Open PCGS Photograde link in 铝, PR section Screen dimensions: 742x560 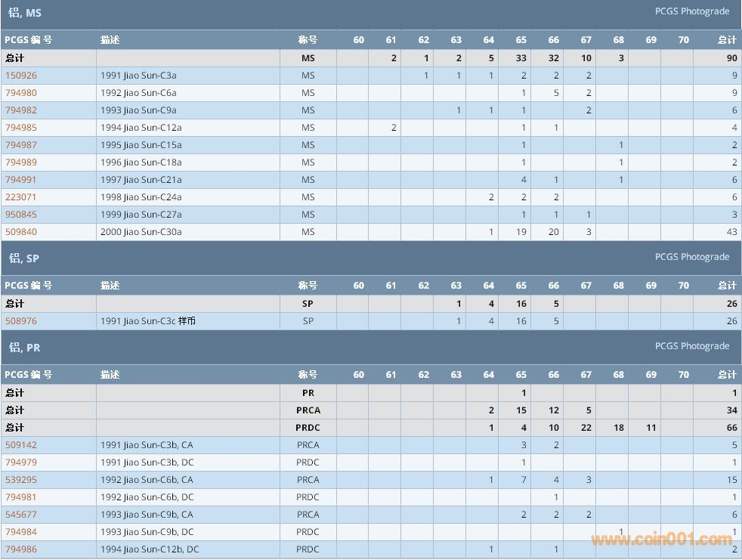click(x=691, y=346)
